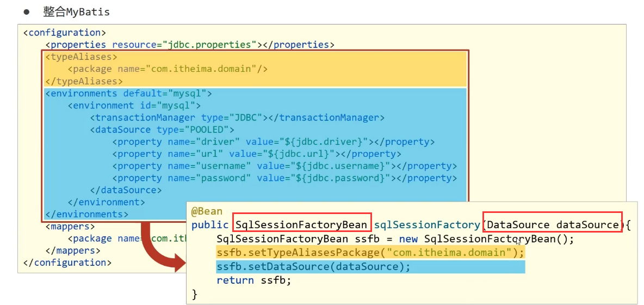This screenshot has height=305, width=644.
Task: Click the ssfb.setDataSource(dataSource) line
Action: [370, 267]
